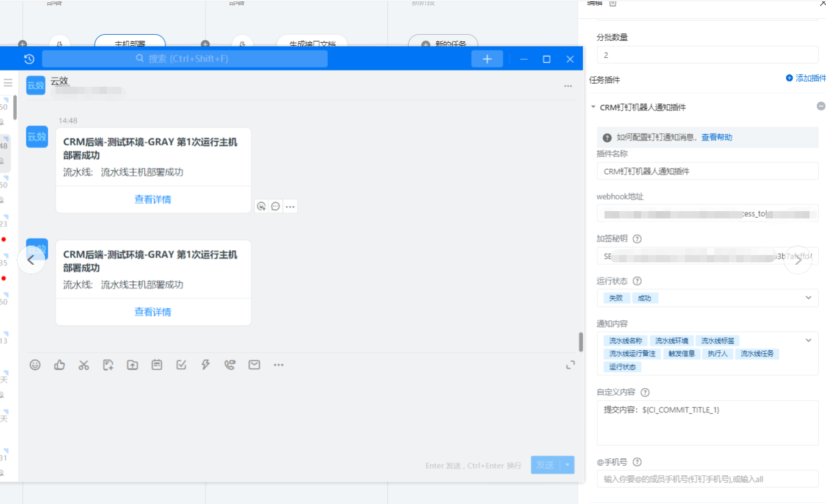Click the 插件名称 input field

(x=708, y=171)
